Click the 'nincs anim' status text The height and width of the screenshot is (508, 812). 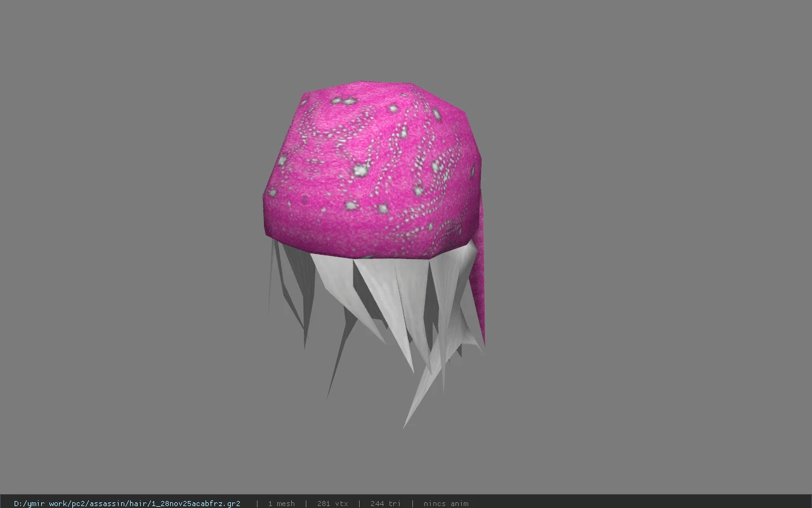point(446,504)
